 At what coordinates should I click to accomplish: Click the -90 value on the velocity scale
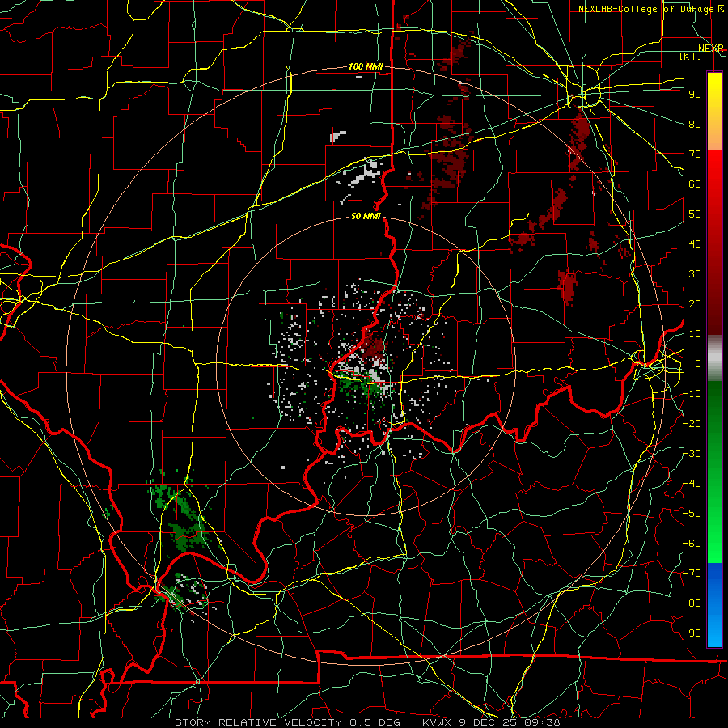pyautogui.click(x=692, y=633)
